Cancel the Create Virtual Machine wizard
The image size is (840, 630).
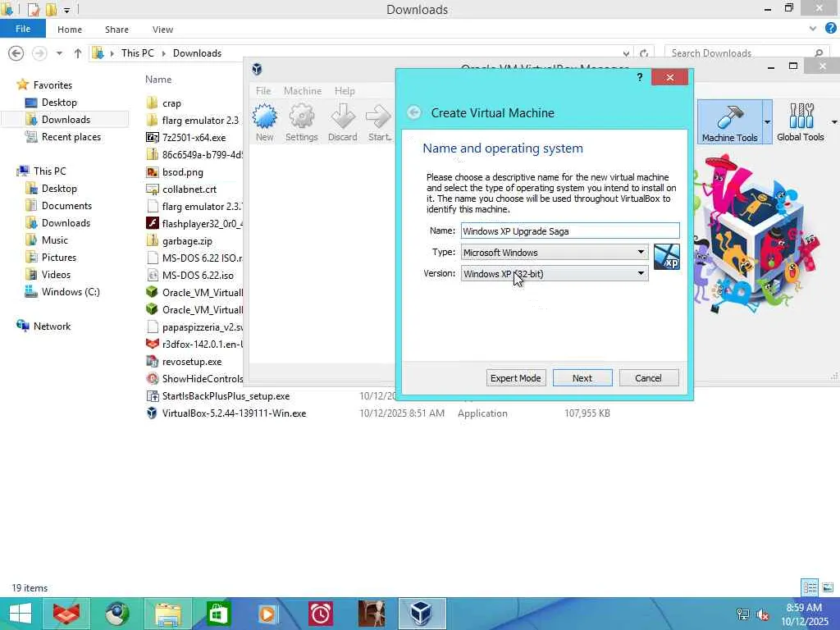coord(649,377)
